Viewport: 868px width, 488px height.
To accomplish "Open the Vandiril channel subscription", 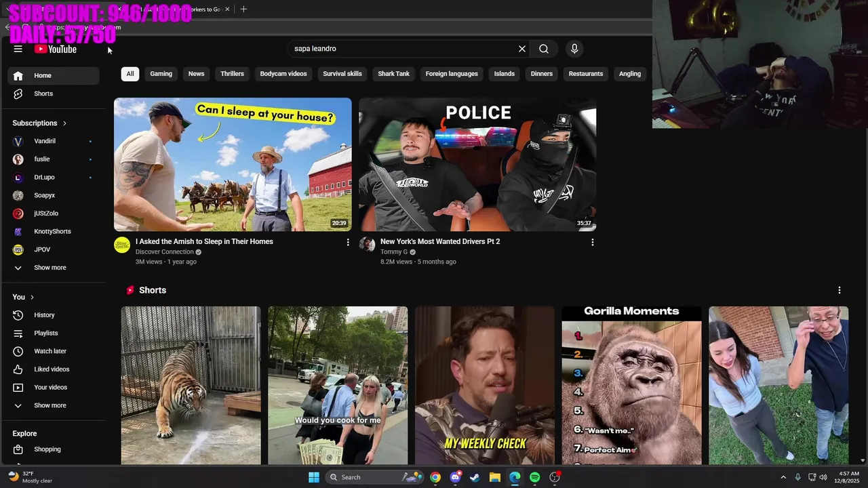I will (x=54, y=141).
